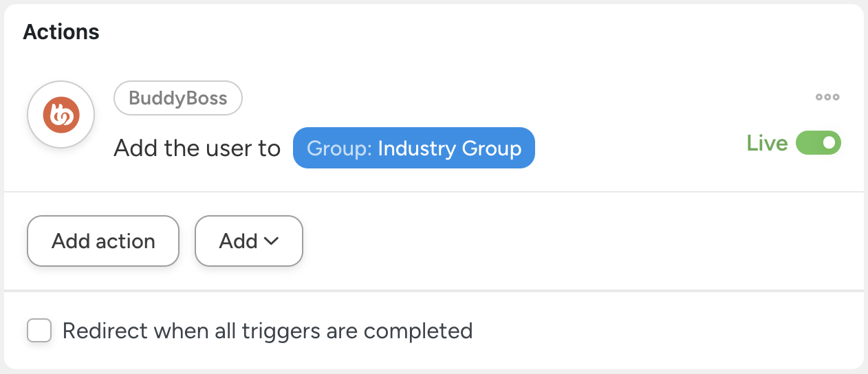Open the Group: Industry Group selector
The image size is (868, 374).
(x=413, y=148)
